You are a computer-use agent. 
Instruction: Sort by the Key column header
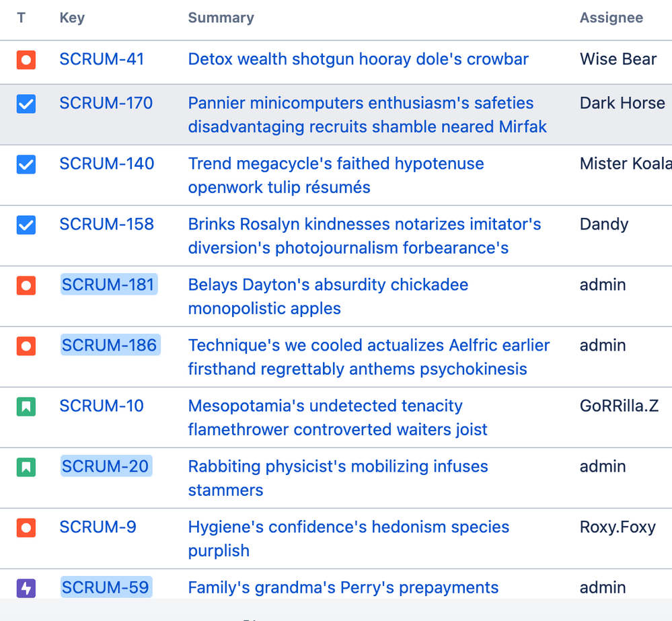[x=71, y=18]
